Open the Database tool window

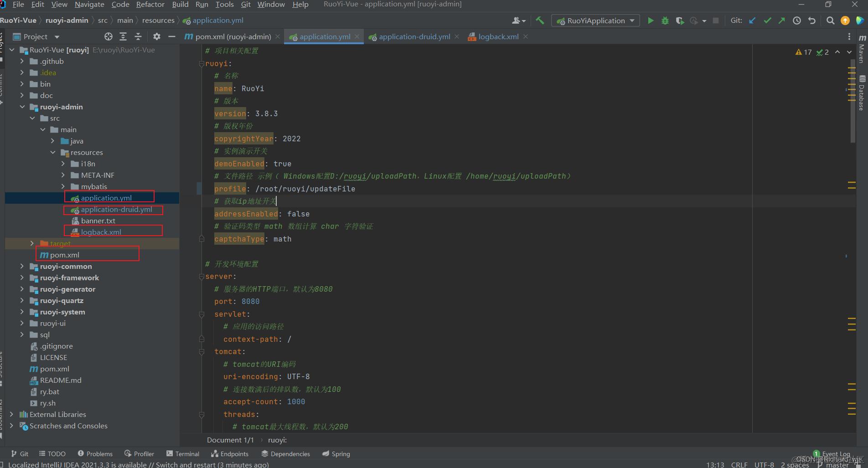click(862, 91)
